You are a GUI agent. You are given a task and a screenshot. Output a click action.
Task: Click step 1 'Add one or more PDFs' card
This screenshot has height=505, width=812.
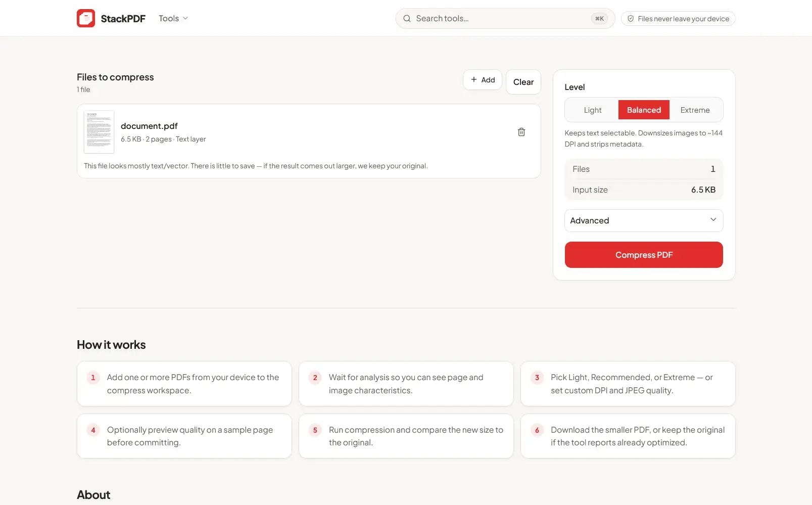click(x=184, y=384)
